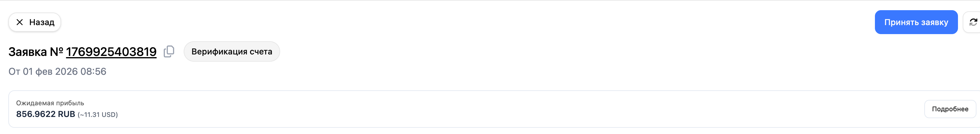Click the Заявка № heading text

(x=36, y=51)
